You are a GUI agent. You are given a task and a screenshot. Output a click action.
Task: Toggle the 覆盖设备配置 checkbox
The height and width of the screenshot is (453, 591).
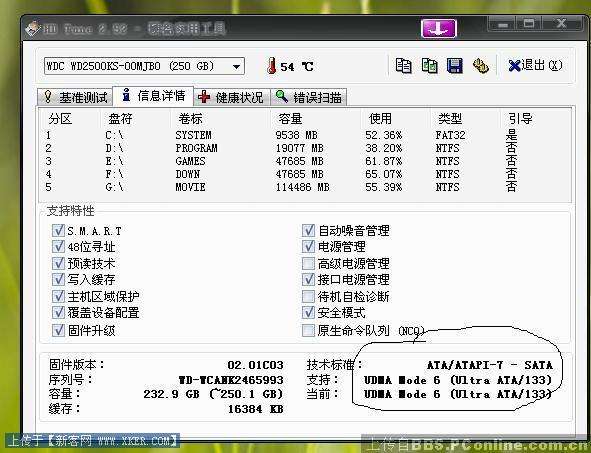[58, 312]
